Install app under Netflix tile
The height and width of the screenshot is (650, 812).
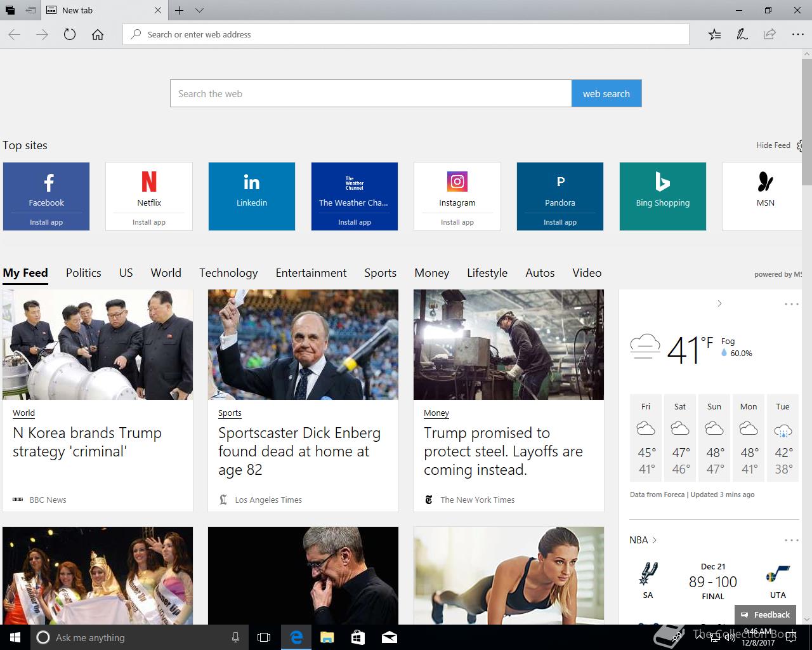click(149, 222)
